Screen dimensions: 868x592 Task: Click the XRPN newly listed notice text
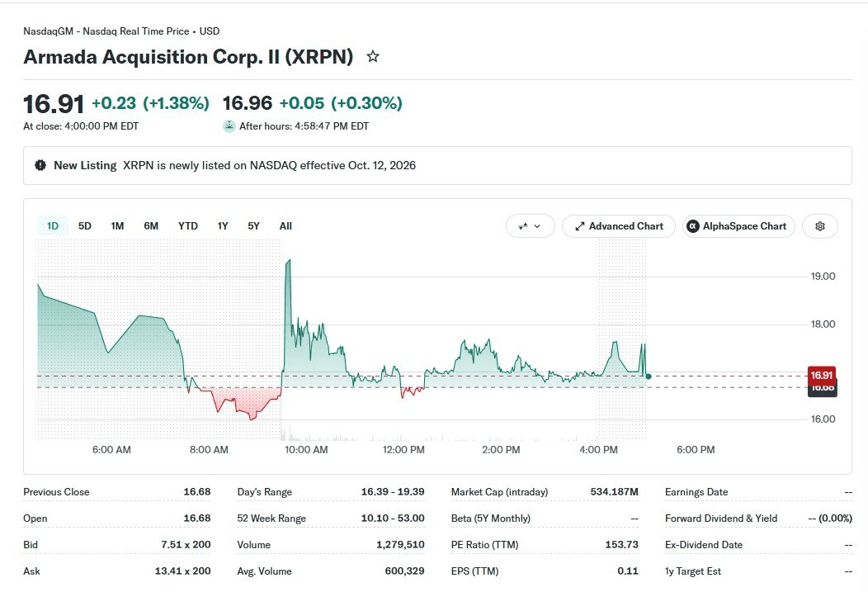pyautogui.click(x=269, y=165)
